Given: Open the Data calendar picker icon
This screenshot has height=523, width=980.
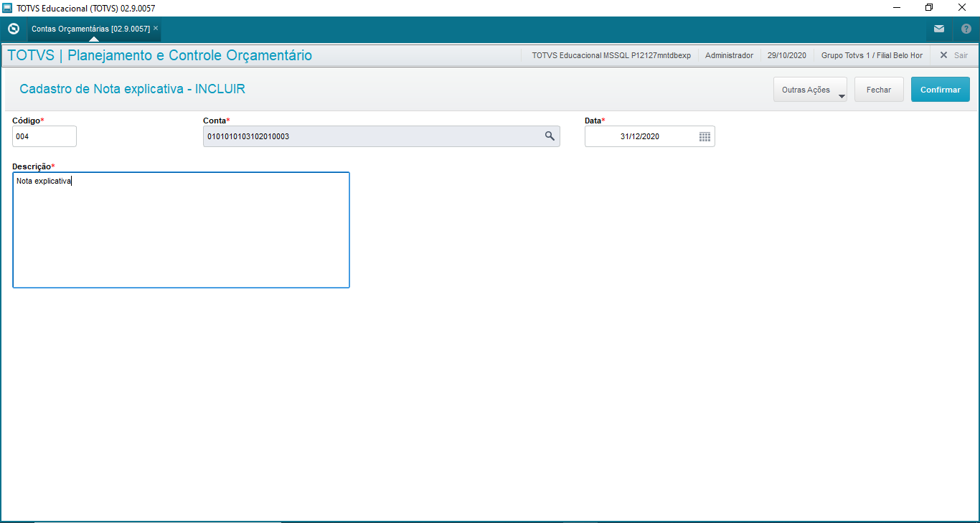Looking at the screenshot, I should 705,136.
